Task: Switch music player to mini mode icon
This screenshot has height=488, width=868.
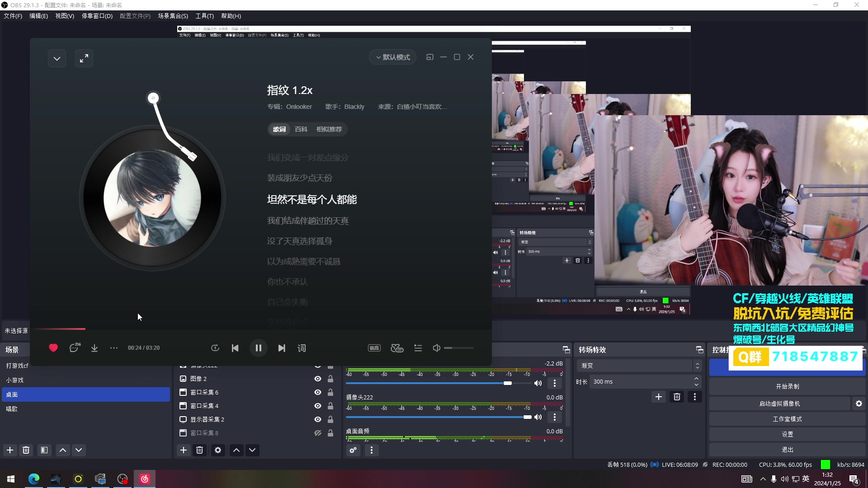Action: tap(429, 57)
